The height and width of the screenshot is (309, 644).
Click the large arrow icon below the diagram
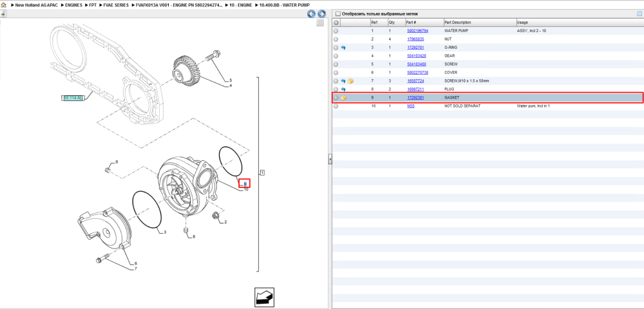264,297
